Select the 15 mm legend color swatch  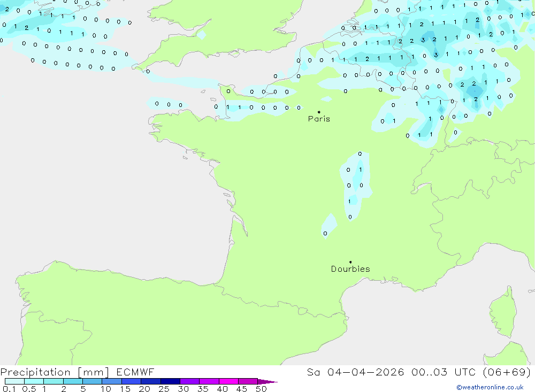pos(132,381)
